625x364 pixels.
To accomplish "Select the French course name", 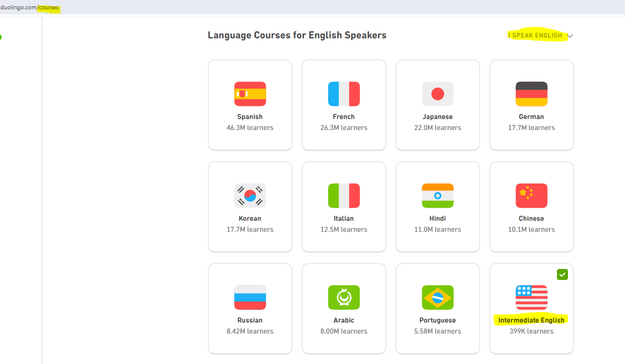I will [344, 117].
